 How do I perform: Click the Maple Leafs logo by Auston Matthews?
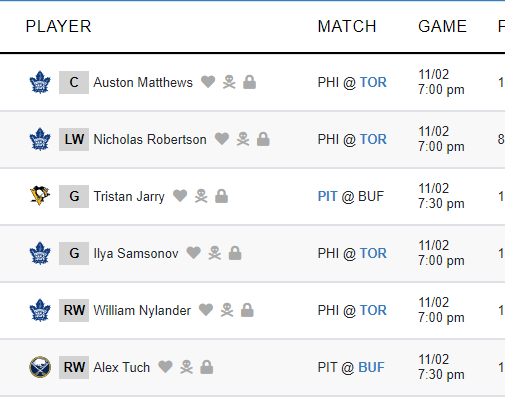(40, 82)
